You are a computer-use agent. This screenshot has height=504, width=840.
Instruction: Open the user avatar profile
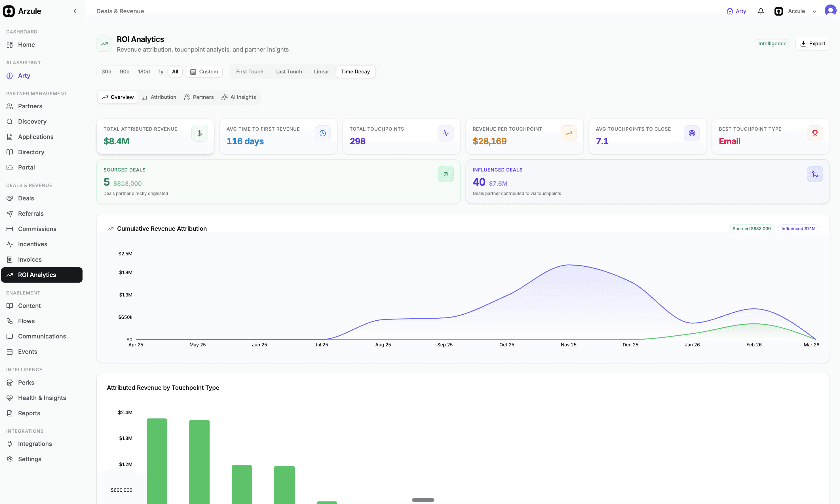click(x=830, y=10)
